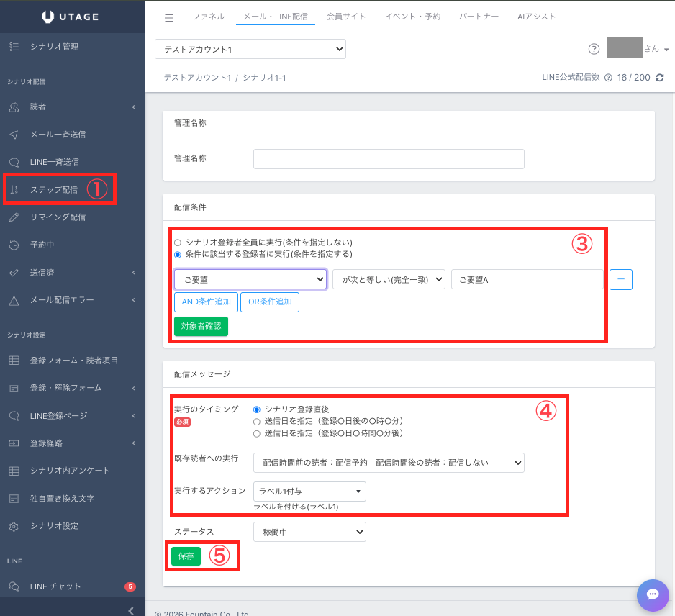Open the ステータス 稼働中 dropdown

(x=309, y=532)
